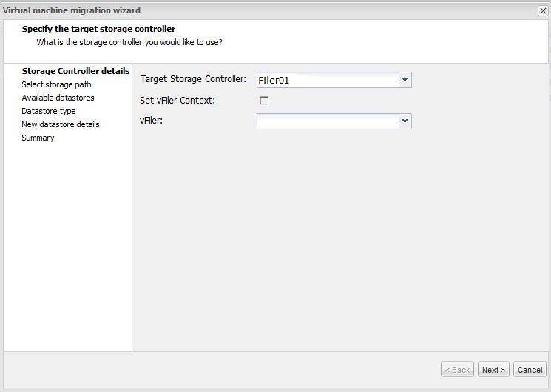
Task: Close the Virtual machine migration wizard
Action: 543,10
